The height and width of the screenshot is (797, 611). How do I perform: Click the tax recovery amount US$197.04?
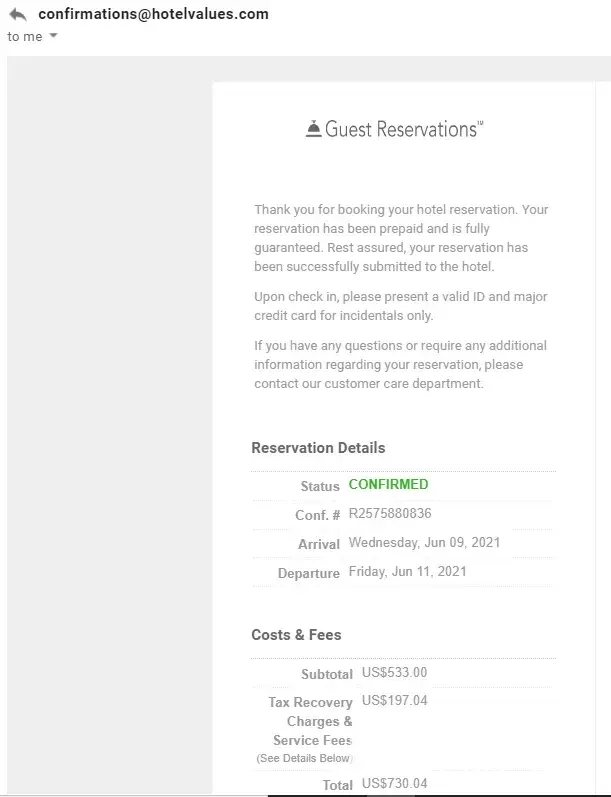click(x=394, y=700)
